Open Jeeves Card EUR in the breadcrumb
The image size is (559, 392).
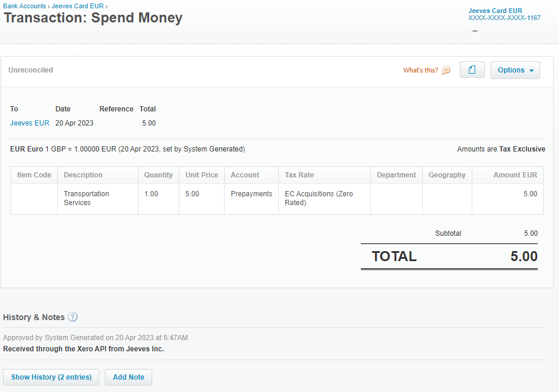point(77,6)
